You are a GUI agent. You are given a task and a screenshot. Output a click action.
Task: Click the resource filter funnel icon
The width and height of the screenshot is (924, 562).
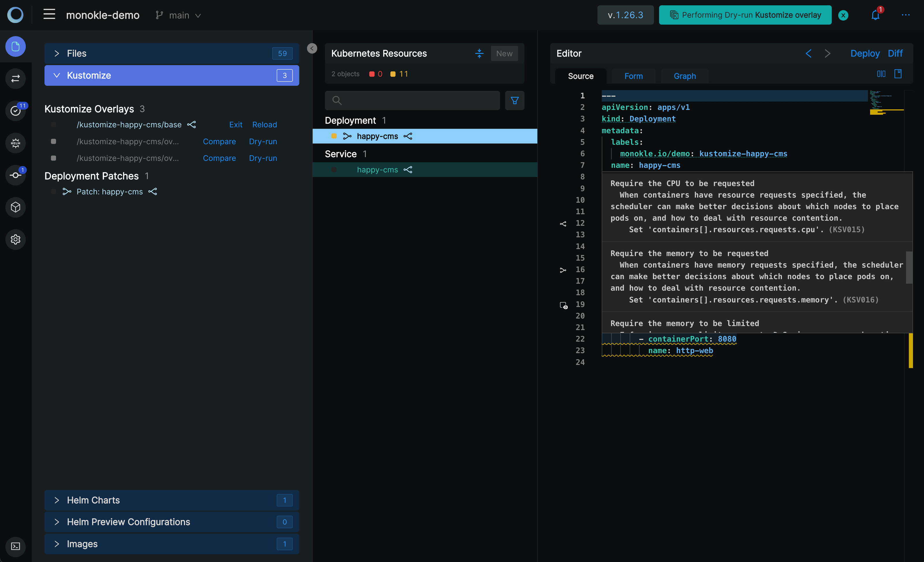(x=515, y=101)
